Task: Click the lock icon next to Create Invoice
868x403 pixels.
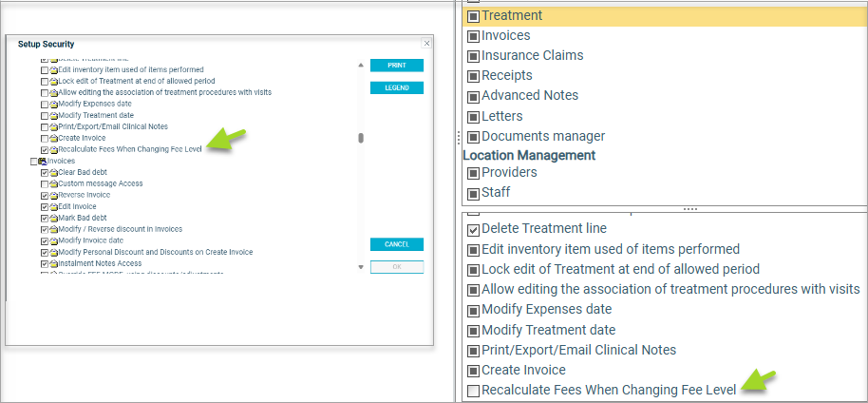Action: pos(53,139)
